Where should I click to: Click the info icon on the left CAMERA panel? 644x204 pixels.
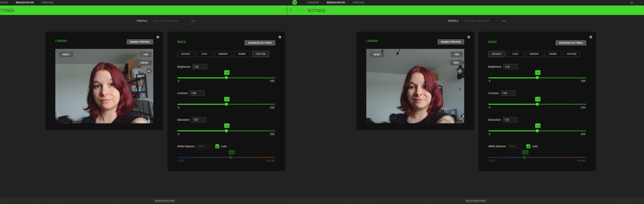coord(158,37)
